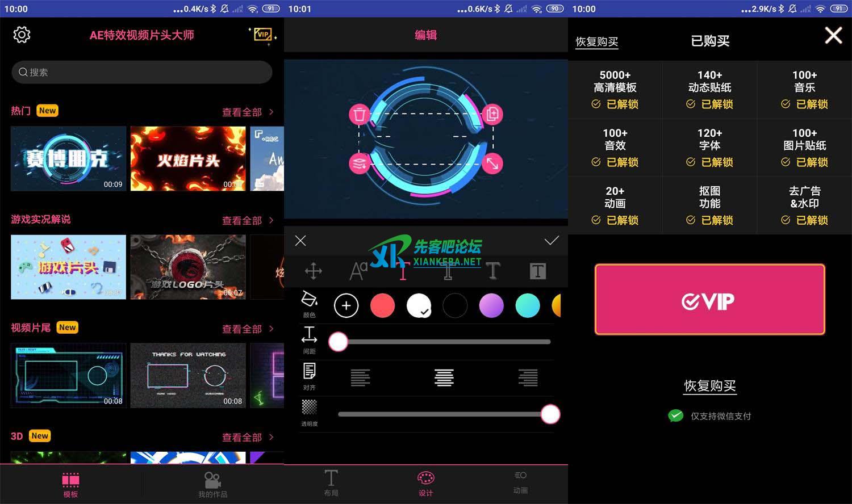Image resolution: width=852 pixels, height=504 pixels.
Task: Expand 查看全部 for the 热门 section
Action: 247,112
